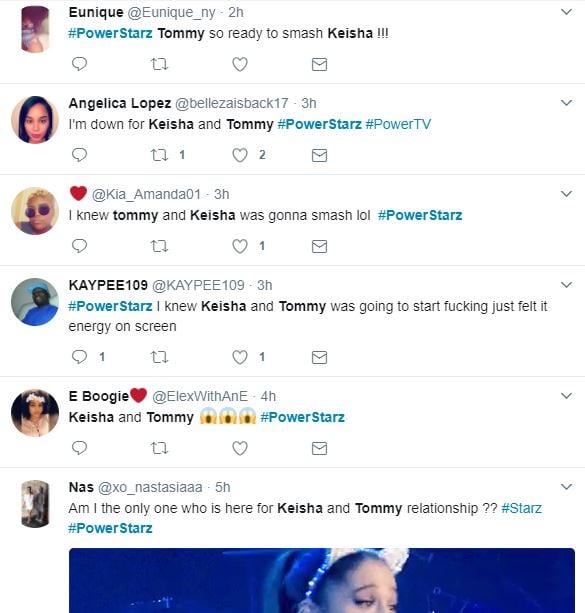The width and height of the screenshot is (585, 613).
Task: Reply to Eunique's tweet about Tommy
Action: [x=79, y=64]
